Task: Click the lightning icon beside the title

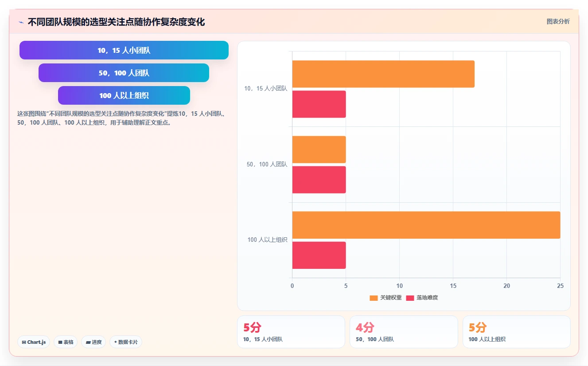Action: (x=21, y=22)
